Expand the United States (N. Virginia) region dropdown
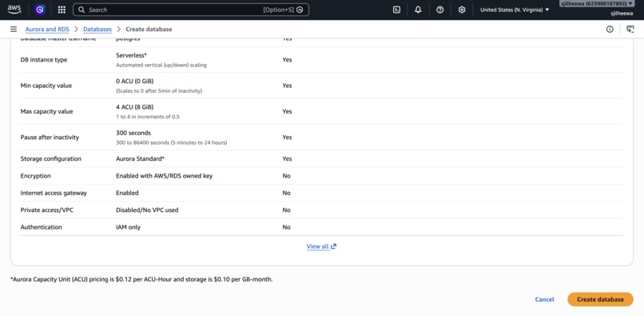Image resolution: width=644 pixels, height=316 pixels. tap(515, 10)
